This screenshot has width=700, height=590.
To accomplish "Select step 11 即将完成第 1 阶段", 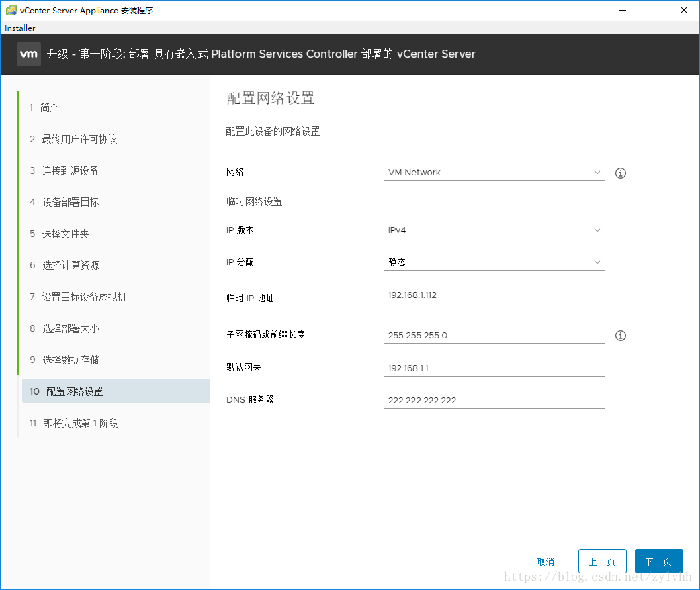I will 74,424.
